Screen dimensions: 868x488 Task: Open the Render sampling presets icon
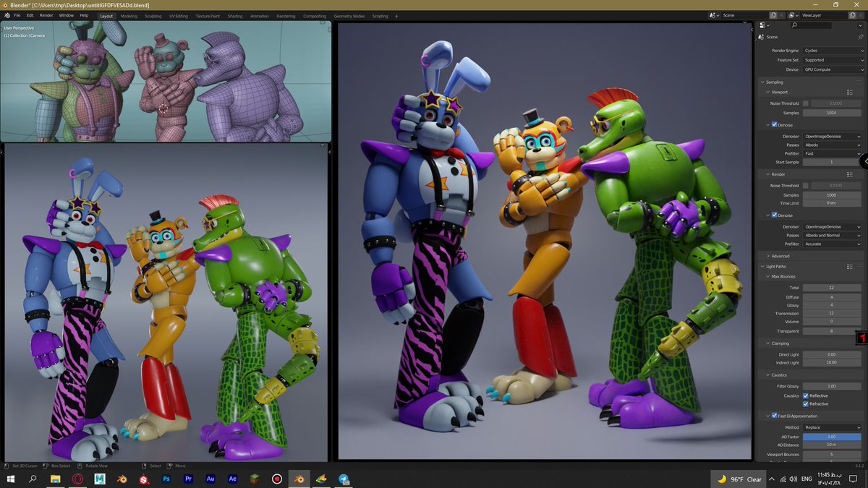pos(850,174)
